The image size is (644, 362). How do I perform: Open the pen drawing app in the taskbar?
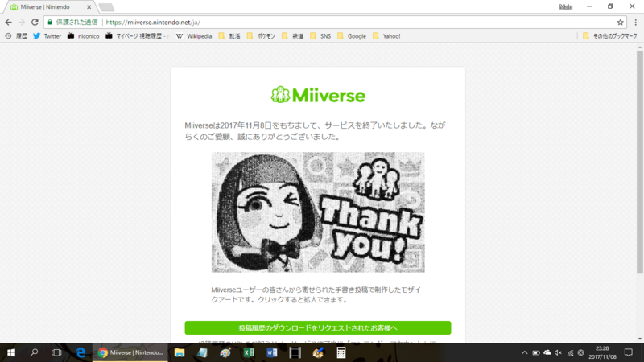(x=318, y=352)
